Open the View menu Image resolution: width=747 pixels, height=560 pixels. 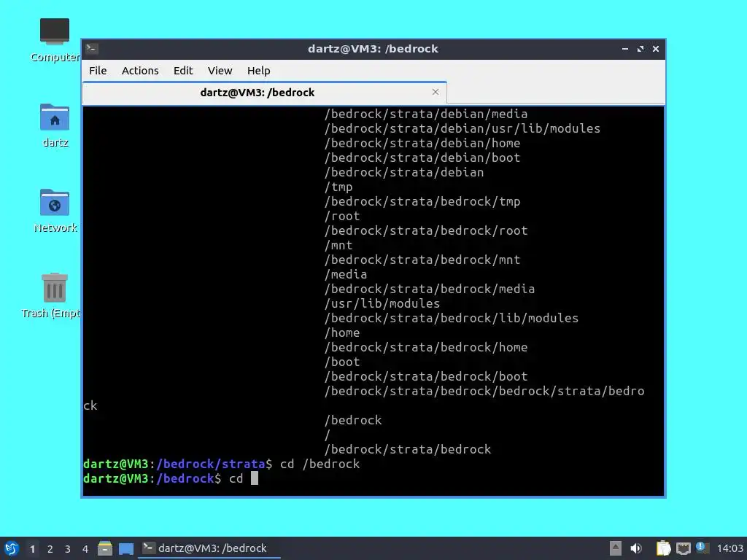[220, 71]
